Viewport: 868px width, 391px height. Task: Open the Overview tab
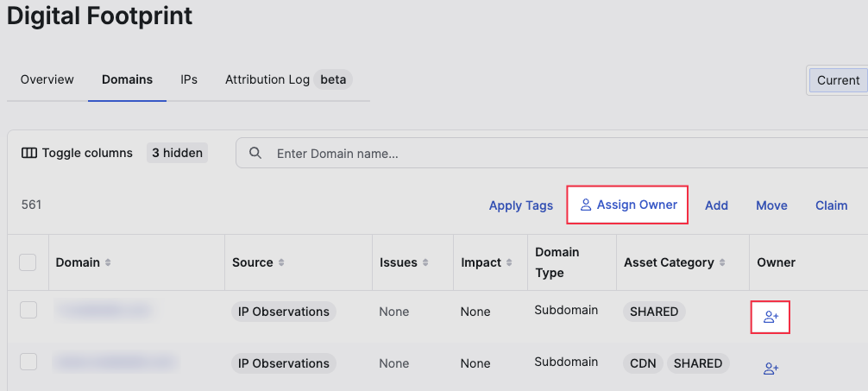47,79
